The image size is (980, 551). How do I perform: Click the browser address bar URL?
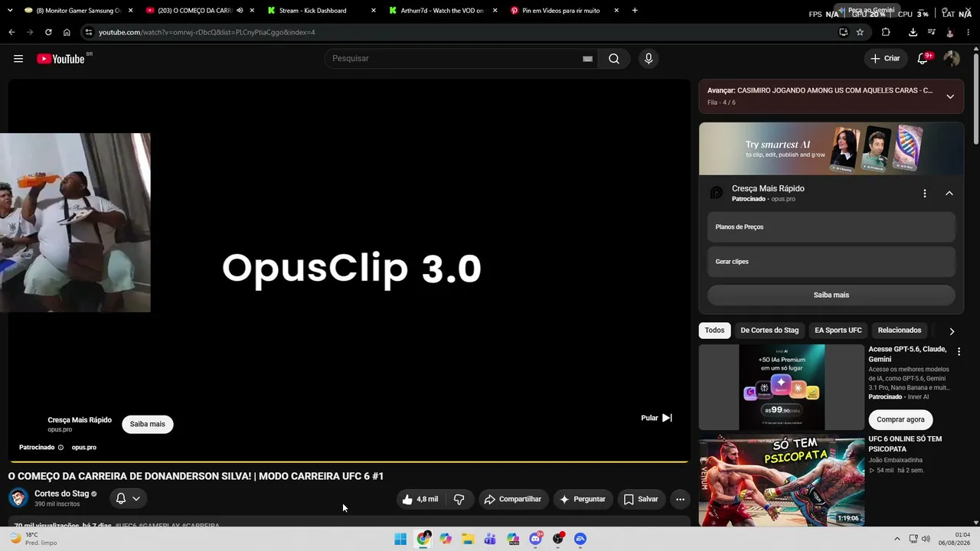tap(207, 32)
